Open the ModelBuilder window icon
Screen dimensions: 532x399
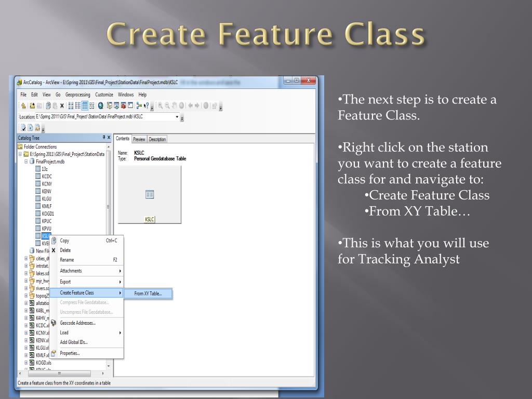pyautogui.click(x=139, y=106)
